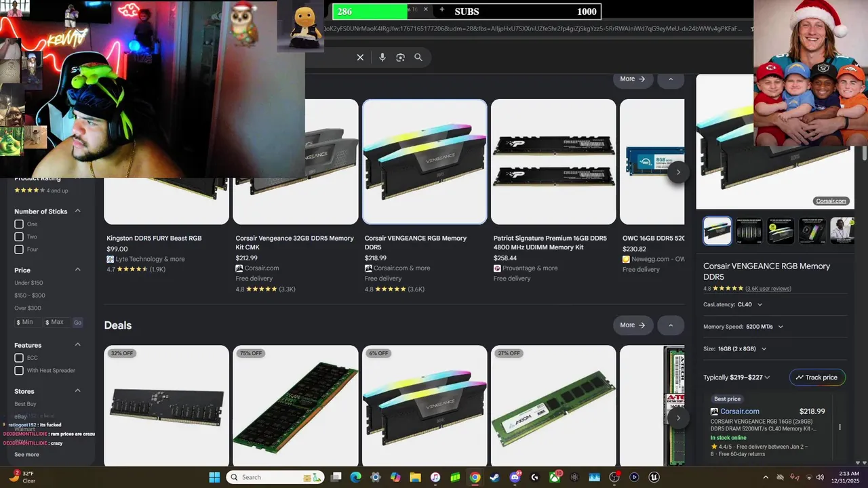Viewport: 868px width, 488px height.
Task: Check the One stick checkbox
Action: click(x=19, y=224)
